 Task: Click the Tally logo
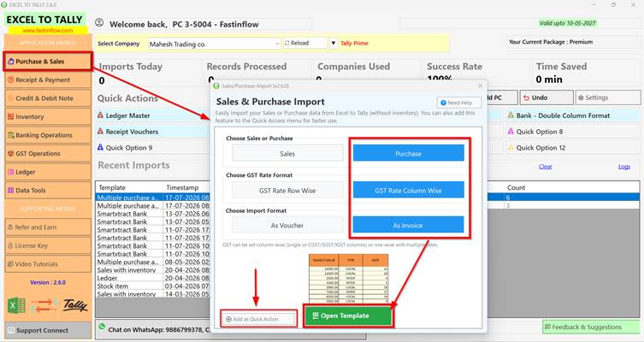tap(75, 305)
